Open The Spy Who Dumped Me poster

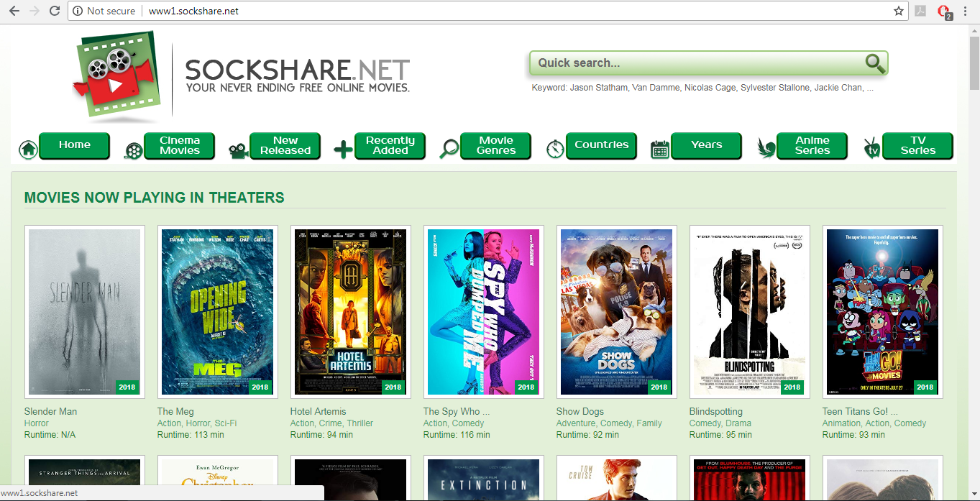tap(484, 312)
